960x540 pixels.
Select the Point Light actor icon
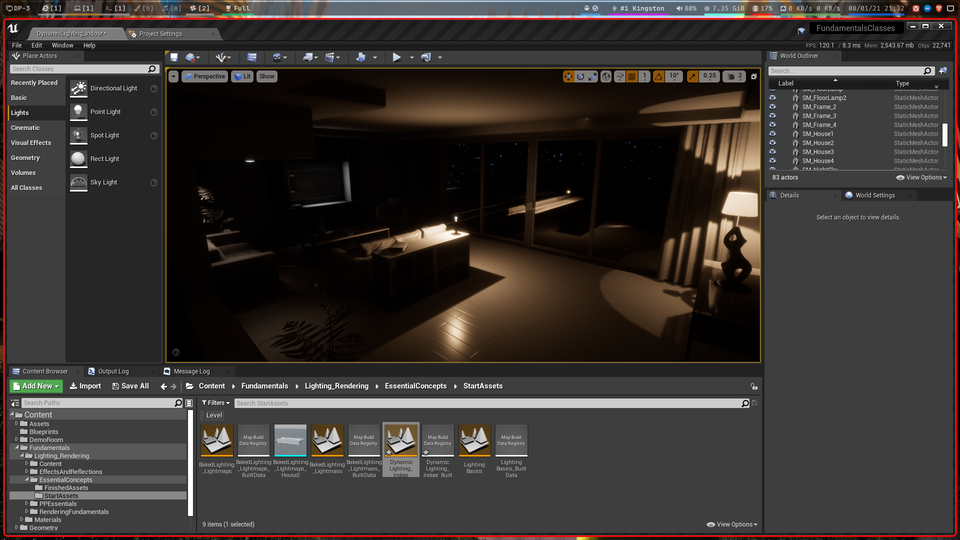click(80, 112)
